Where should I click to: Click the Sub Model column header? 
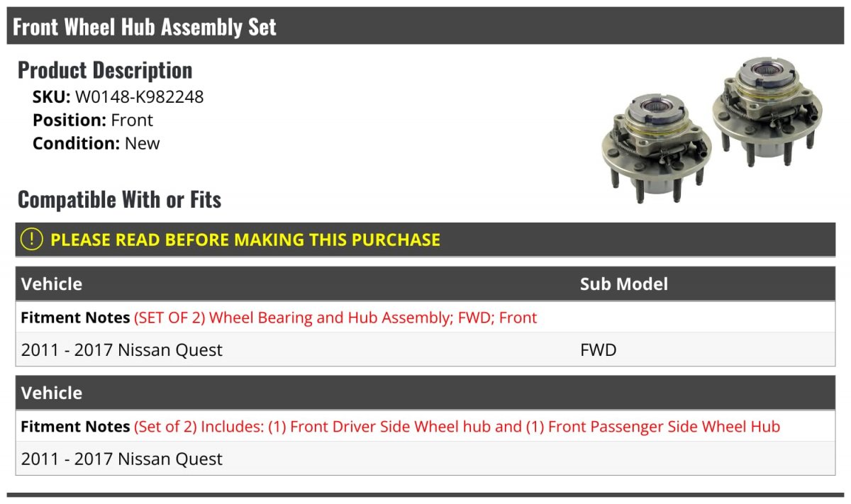pyautogui.click(x=623, y=284)
